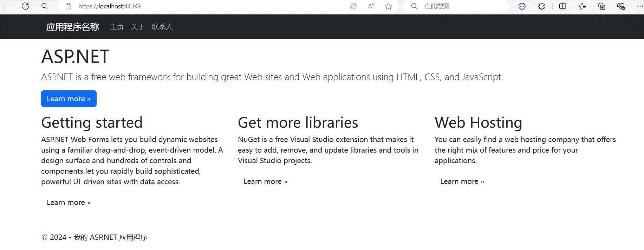
Task: Click the 应用程序名称 brand link
Action: (73, 27)
